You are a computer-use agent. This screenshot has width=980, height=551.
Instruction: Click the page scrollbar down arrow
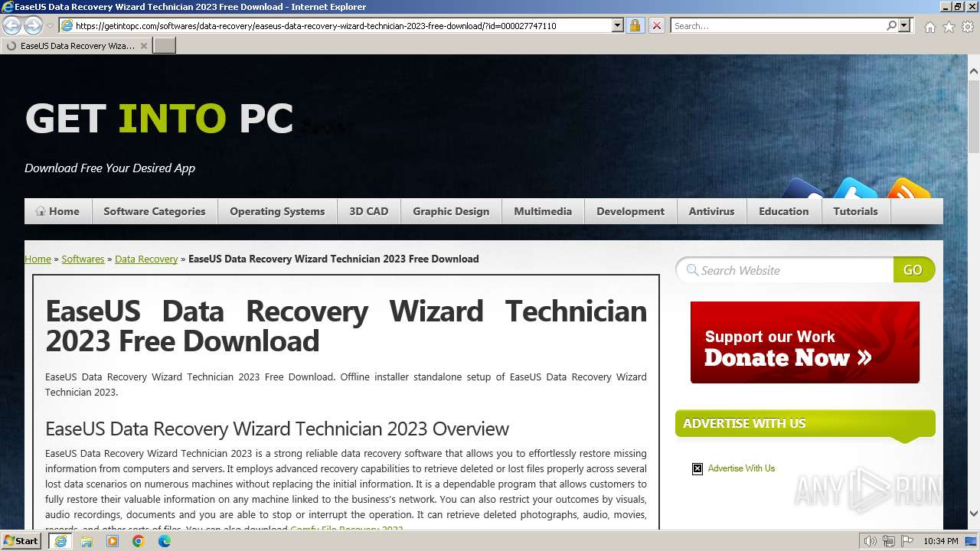tap(974, 514)
